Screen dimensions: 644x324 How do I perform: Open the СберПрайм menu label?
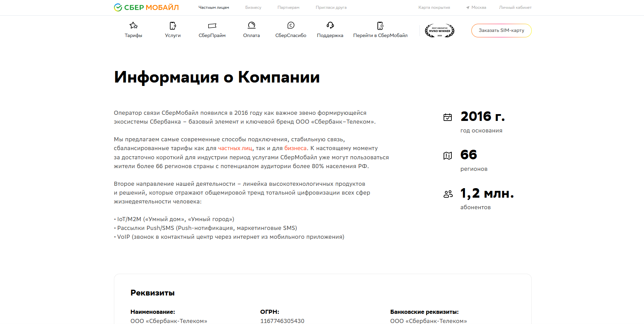click(212, 35)
